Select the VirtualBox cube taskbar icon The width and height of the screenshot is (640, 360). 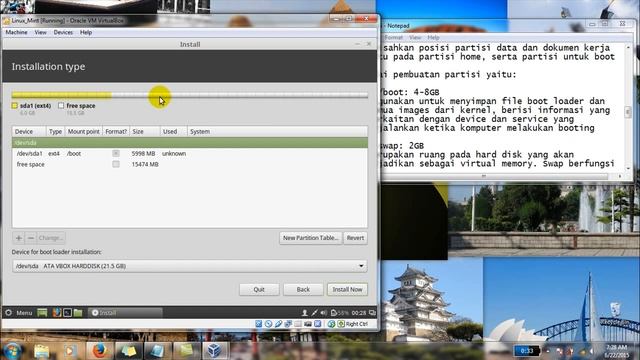(x=214, y=351)
